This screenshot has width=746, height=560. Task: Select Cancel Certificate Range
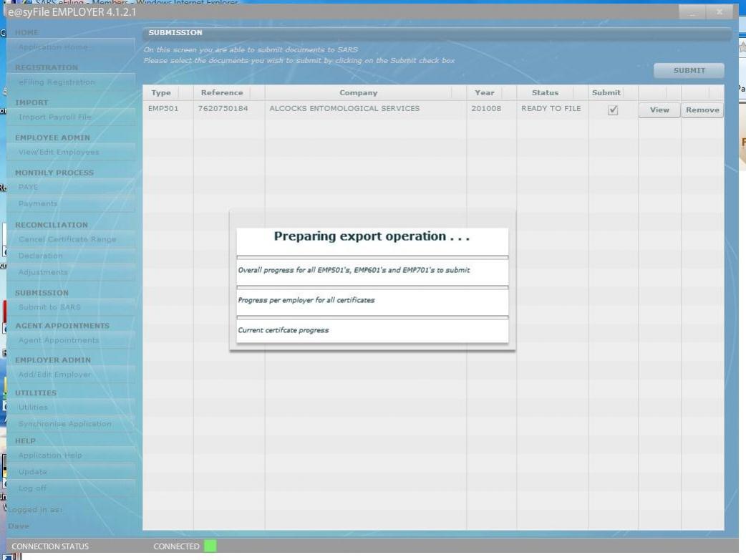pyautogui.click(x=67, y=239)
